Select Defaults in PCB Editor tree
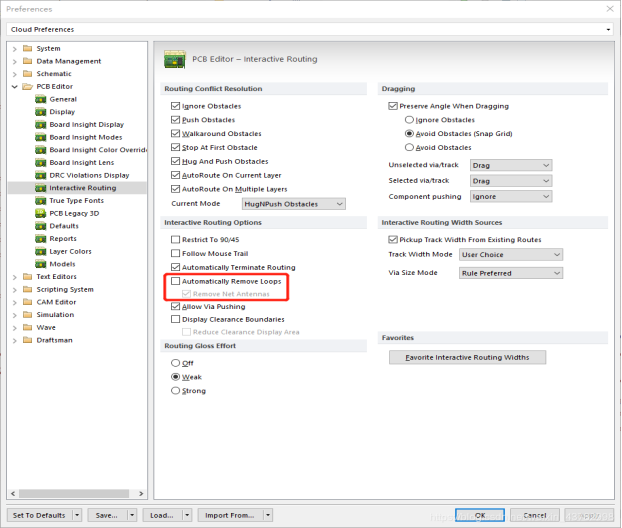The image size is (622, 528). pos(63,226)
